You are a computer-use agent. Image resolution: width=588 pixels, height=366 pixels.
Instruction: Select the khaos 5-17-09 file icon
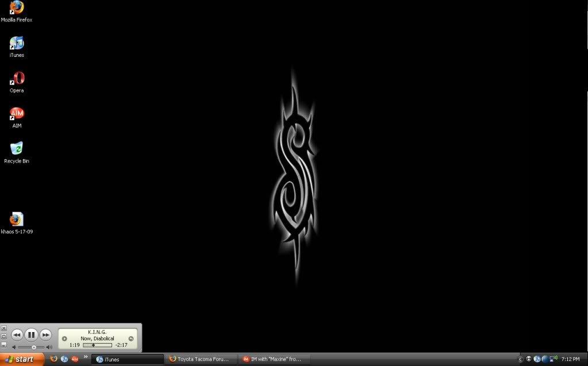click(17, 219)
